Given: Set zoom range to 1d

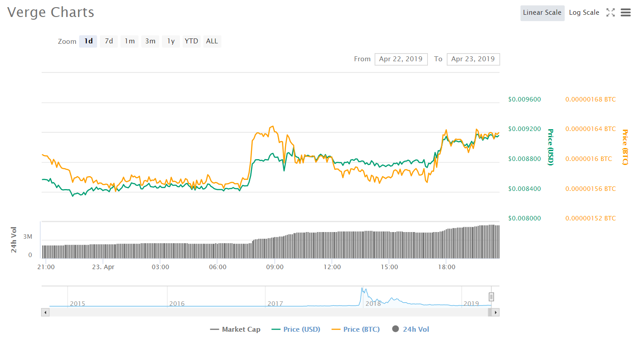Looking at the screenshot, I should pyautogui.click(x=88, y=41).
